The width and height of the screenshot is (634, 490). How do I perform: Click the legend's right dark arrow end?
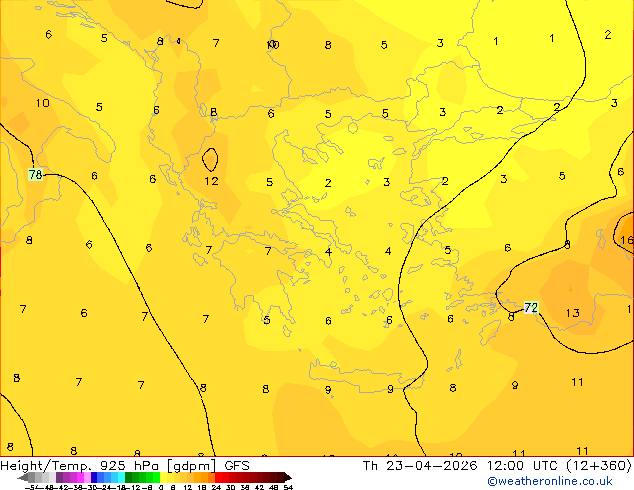pyautogui.click(x=287, y=478)
